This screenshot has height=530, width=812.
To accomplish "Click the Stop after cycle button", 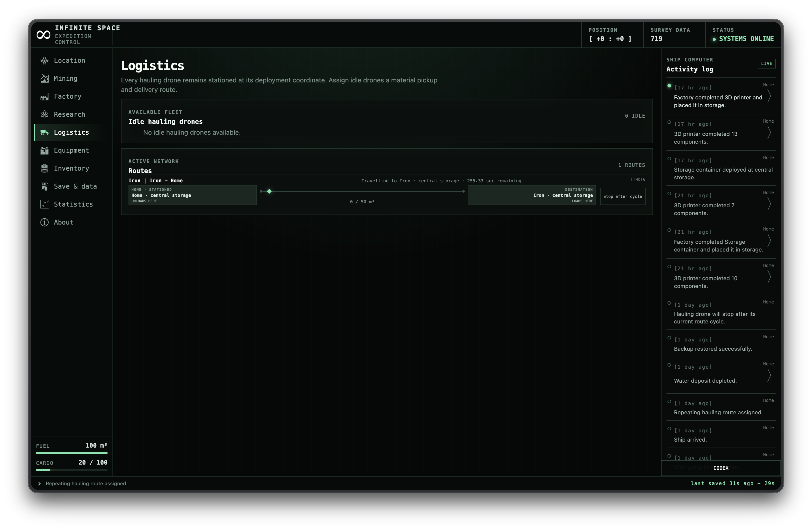I will click(622, 196).
